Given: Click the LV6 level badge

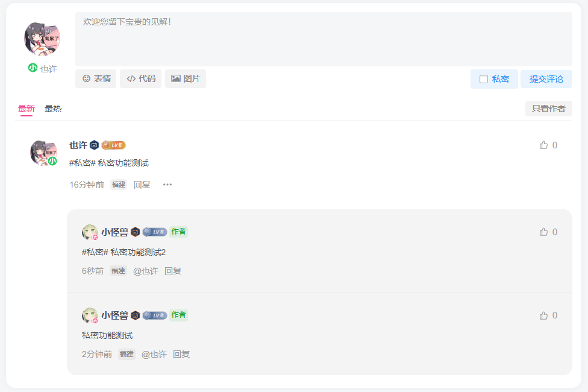Looking at the screenshot, I should tap(114, 145).
